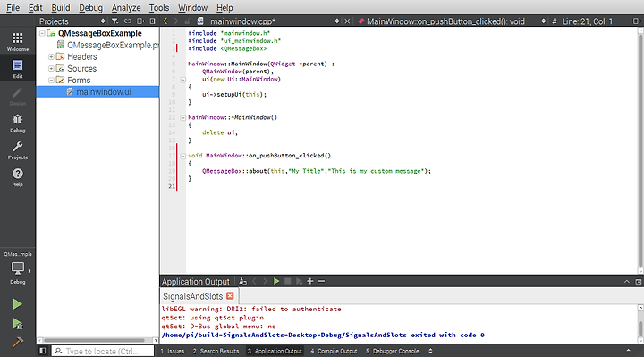Open the Help menu
Screen dimensions: 644x357
click(225, 7)
